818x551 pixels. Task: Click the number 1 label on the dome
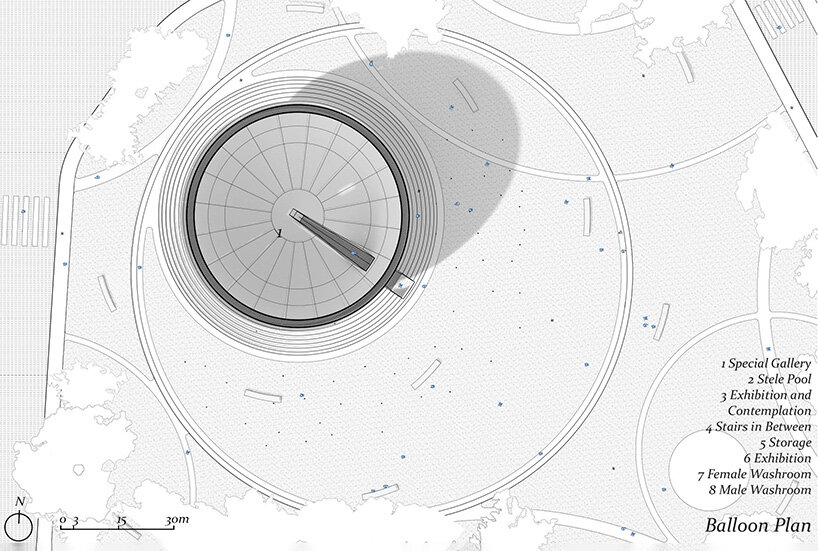tap(282, 232)
